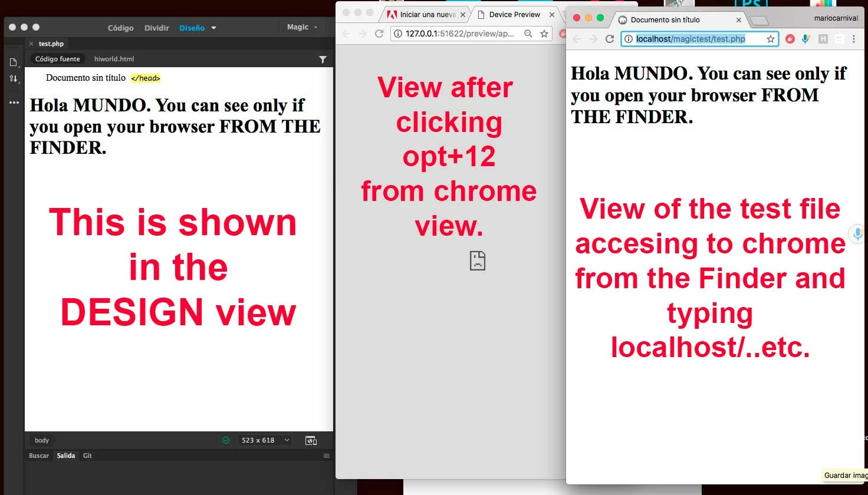
Task: Select the Documento sin título Chrome tab
Action: click(x=678, y=19)
